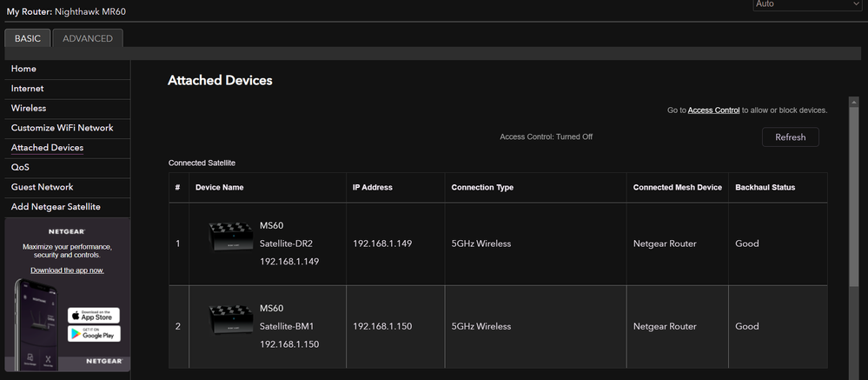Screen dimensions: 868x380
Task: Select the Satellite-DR2 device name
Action: tap(287, 243)
